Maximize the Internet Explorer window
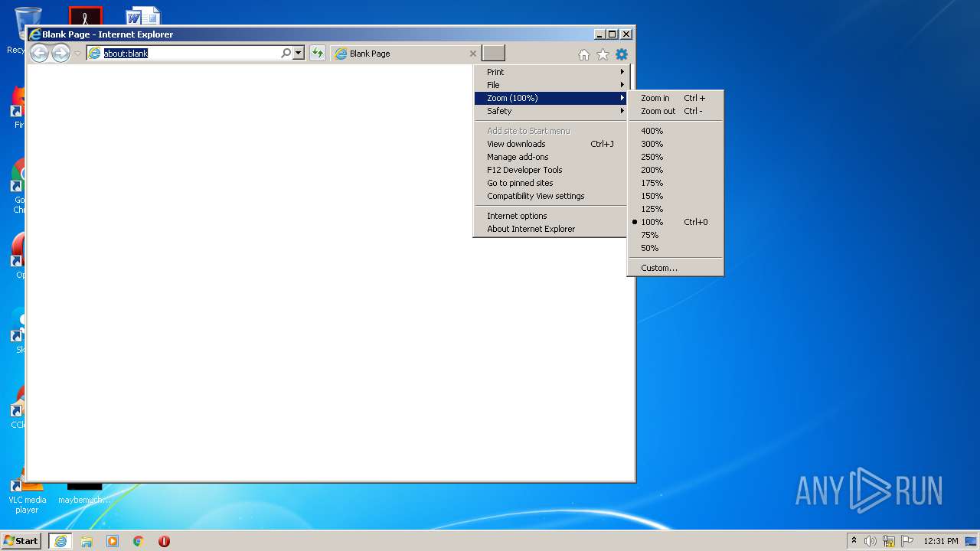980x551 pixels. click(612, 34)
